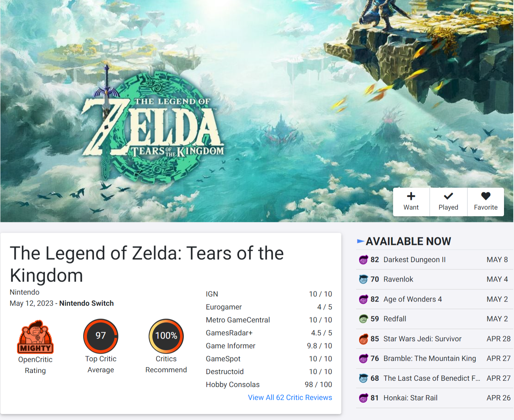The width and height of the screenshot is (514, 420).
Task: Click Eurogamer's 4 / 5 score
Action: click(x=325, y=307)
